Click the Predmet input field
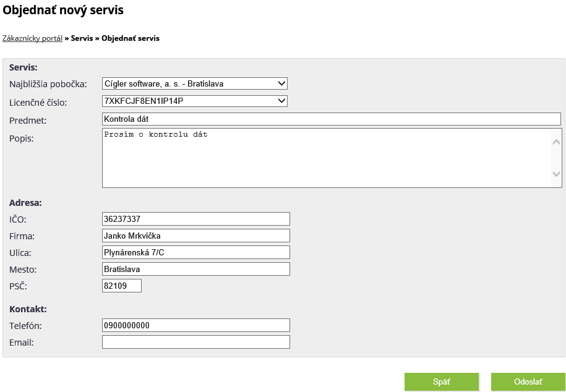The image size is (566, 392). point(332,119)
